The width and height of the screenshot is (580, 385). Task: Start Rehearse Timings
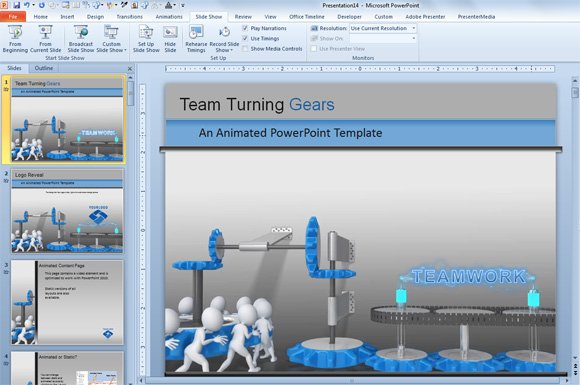click(x=196, y=39)
